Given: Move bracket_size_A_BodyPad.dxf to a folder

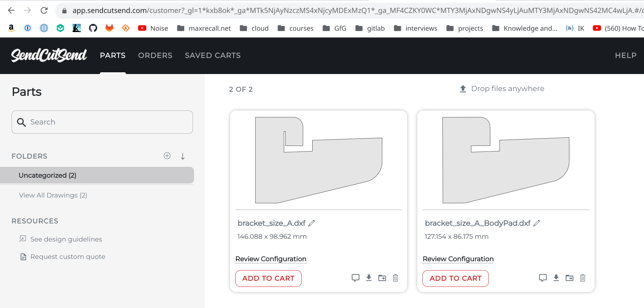Looking at the screenshot, I should coord(569,278).
